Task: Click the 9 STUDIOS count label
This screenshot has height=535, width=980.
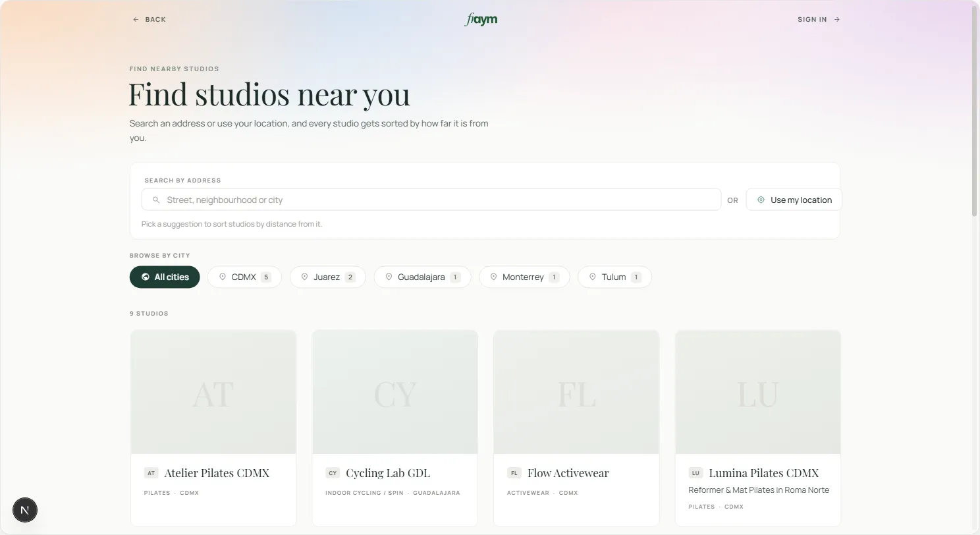Action: click(x=149, y=314)
